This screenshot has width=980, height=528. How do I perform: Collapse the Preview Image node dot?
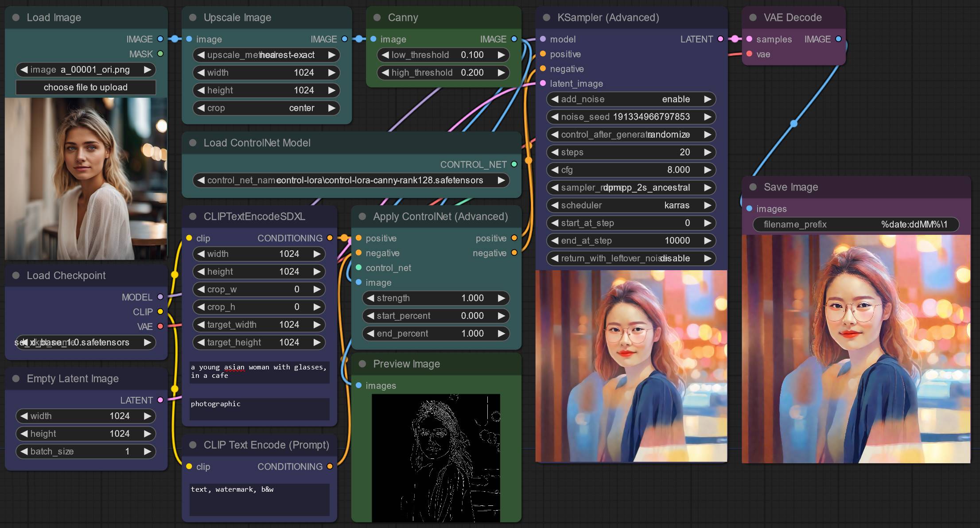(362, 364)
